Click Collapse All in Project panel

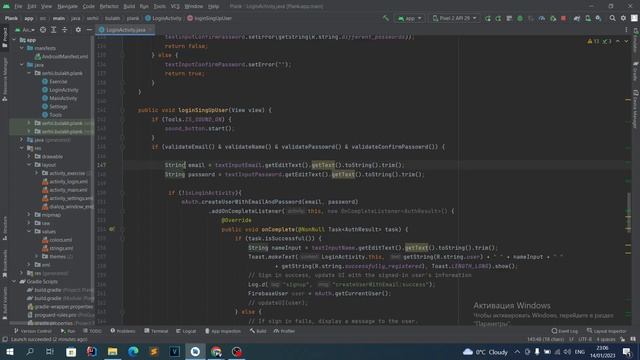point(64,30)
